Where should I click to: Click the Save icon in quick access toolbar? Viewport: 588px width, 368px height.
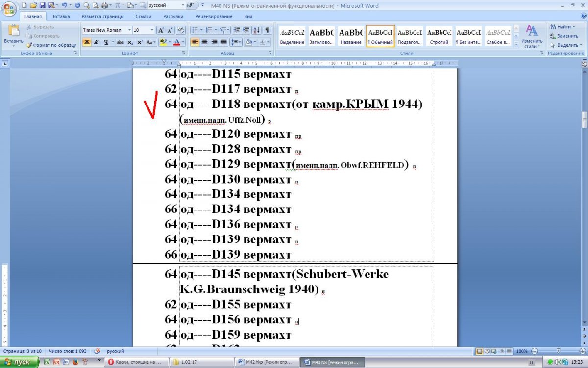point(42,5)
